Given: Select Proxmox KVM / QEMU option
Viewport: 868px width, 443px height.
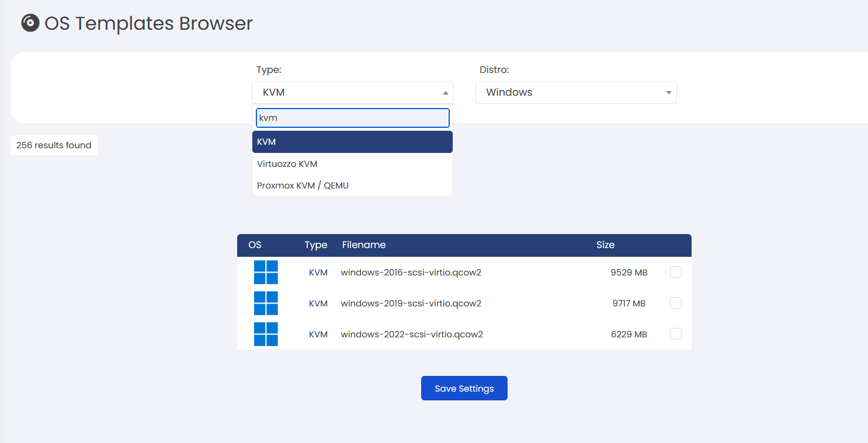Looking at the screenshot, I should tap(352, 186).
